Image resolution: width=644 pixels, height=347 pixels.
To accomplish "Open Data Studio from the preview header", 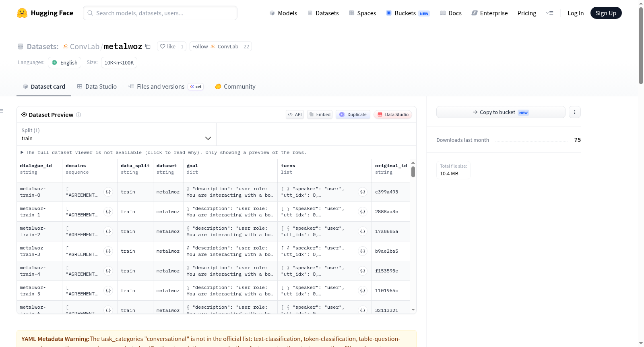I will [393, 114].
